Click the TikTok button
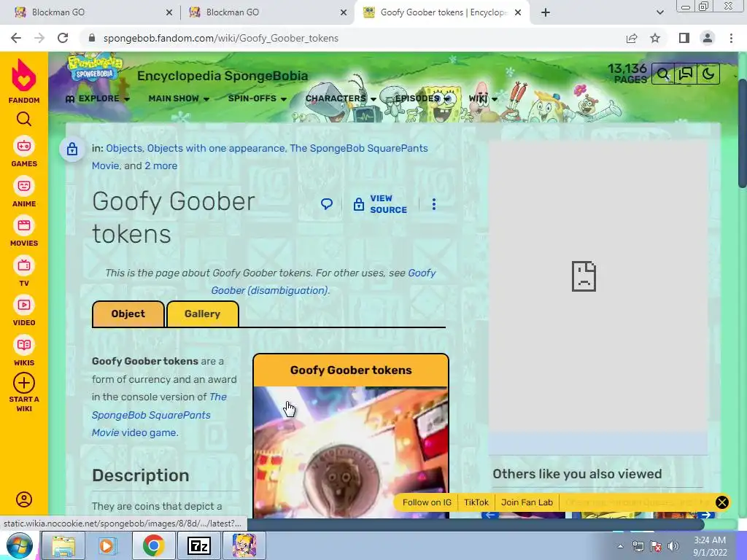Viewport: 747px width, 560px height. 476,502
